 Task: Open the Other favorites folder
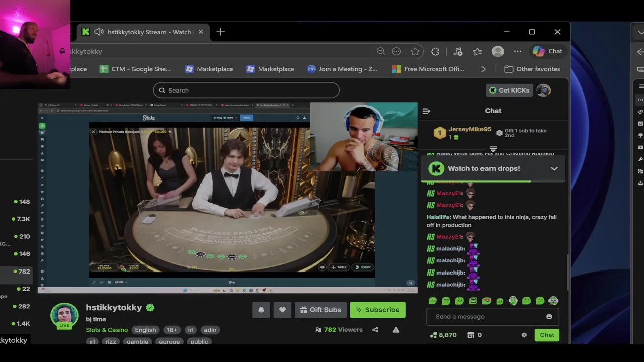532,69
